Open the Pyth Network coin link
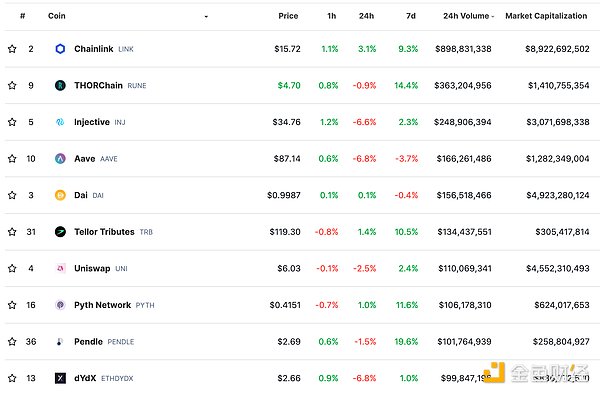 [x=103, y=305]
